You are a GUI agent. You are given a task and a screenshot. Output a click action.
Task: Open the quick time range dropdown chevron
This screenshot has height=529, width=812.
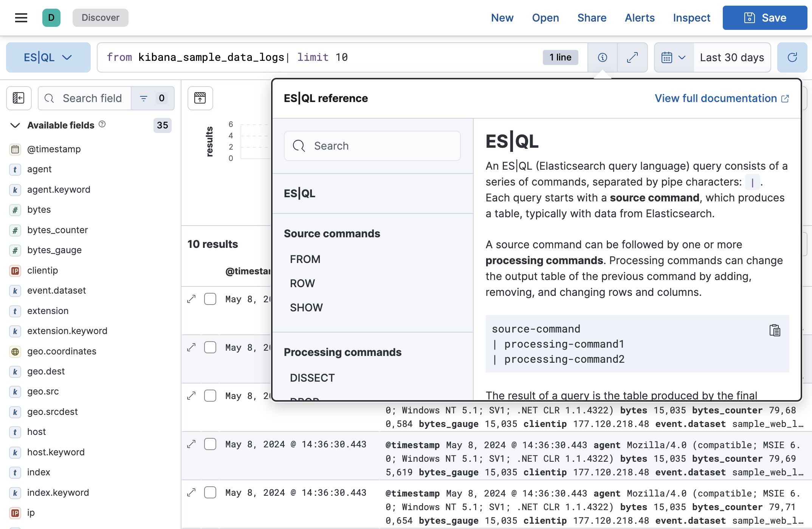coord(682,57)
